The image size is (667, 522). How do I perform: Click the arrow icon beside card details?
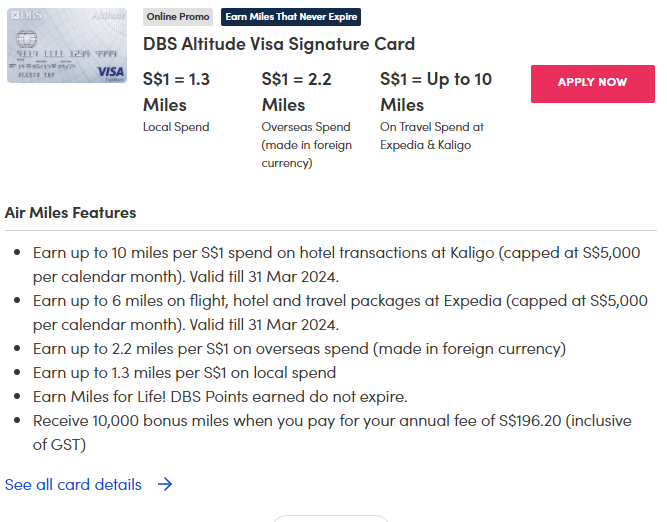165,484
